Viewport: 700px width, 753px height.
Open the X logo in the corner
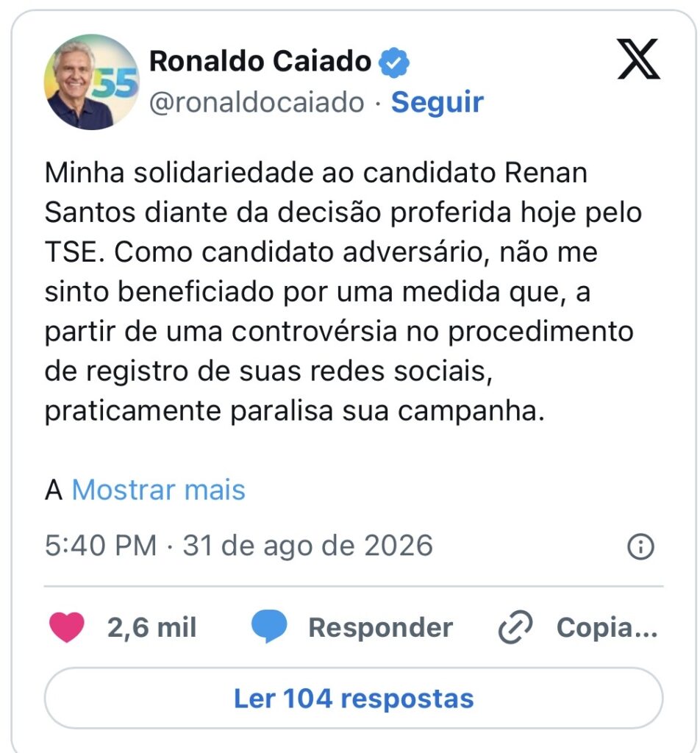pos(638,59)
